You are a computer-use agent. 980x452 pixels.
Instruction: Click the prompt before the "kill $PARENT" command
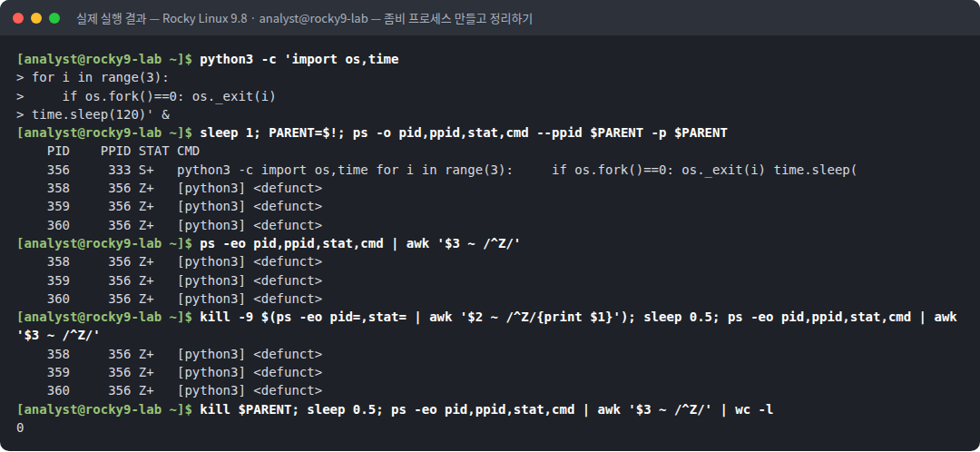tap(104, 410)
